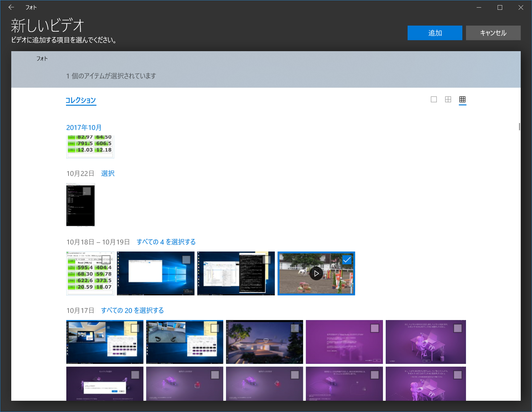Tick the checkbox on the motion controllers room screenshot
The width and height of the screenshot is (532, 412).
point(215,328)
